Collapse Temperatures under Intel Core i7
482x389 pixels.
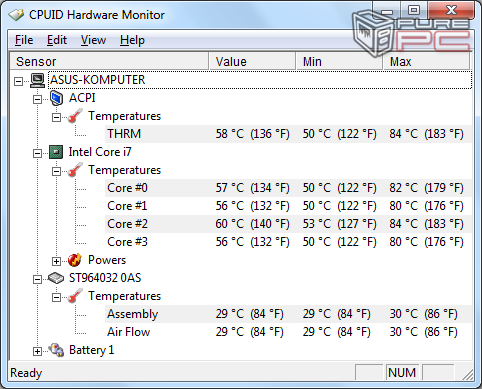click(x=56, y=171)
